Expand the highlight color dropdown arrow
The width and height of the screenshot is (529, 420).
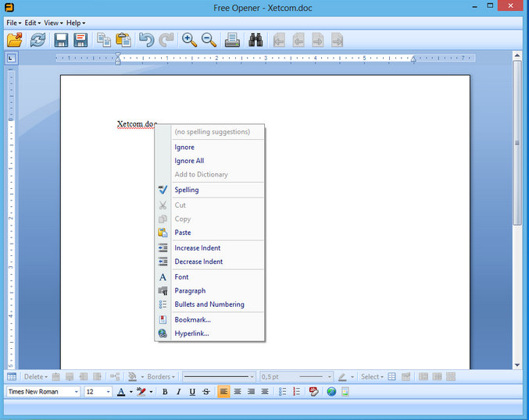(151, 392)
